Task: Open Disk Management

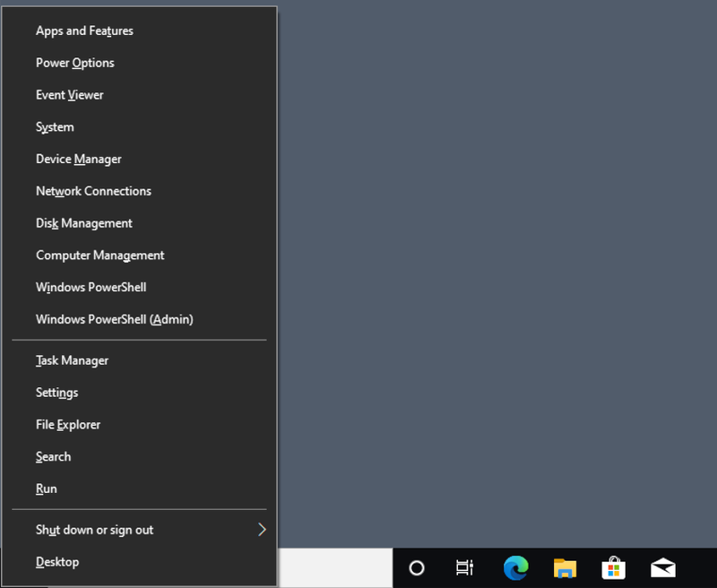Action: 139,222
